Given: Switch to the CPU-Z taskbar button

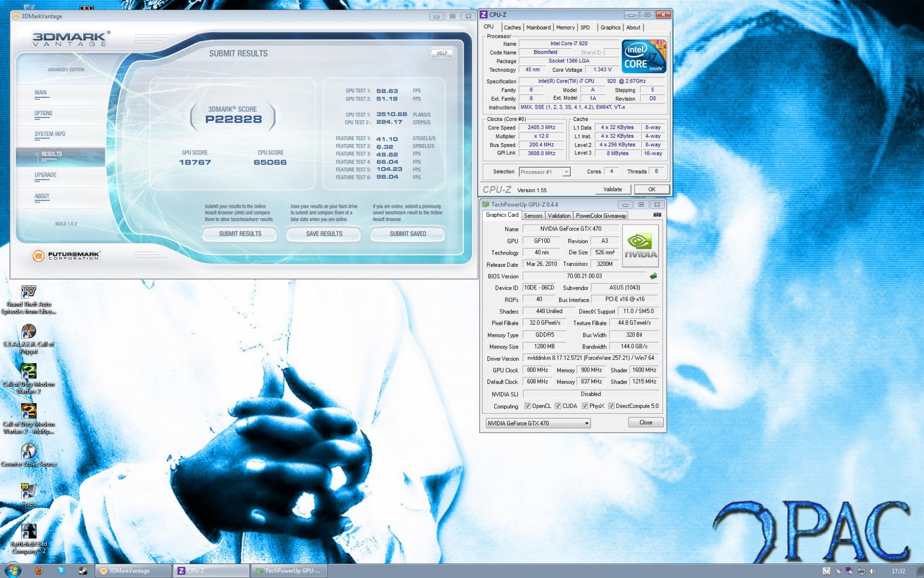Looking at the screenshot, I should 212,571.
